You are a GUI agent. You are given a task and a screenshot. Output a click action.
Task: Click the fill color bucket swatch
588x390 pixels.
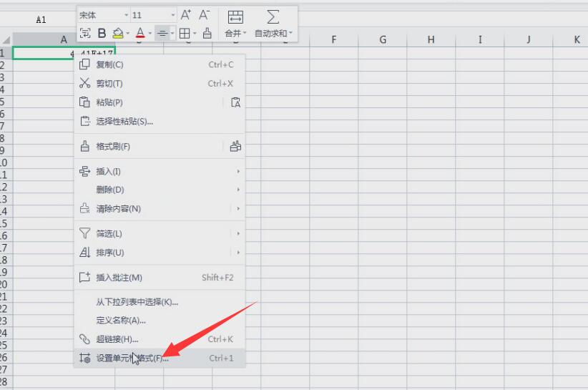118,33
